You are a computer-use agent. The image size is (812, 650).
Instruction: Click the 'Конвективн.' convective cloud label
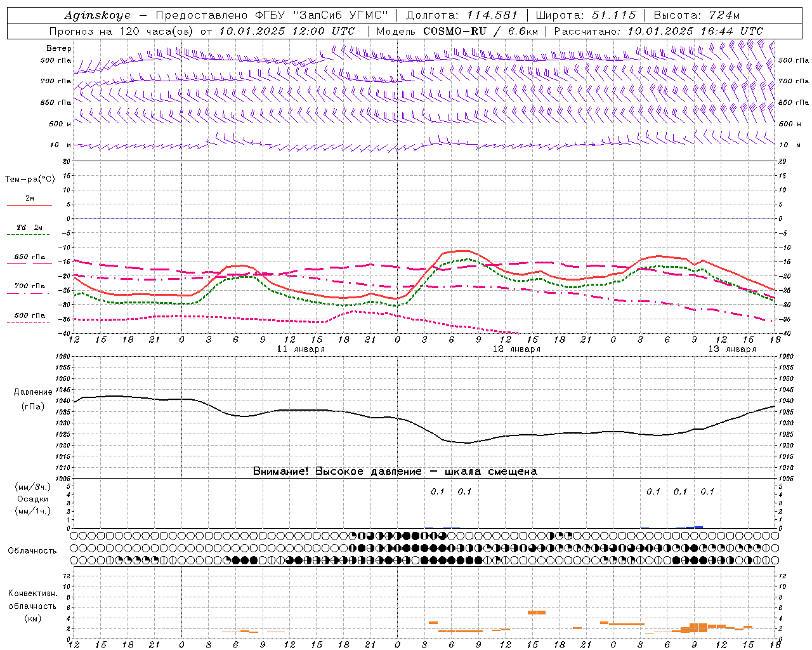pos(32,594)
